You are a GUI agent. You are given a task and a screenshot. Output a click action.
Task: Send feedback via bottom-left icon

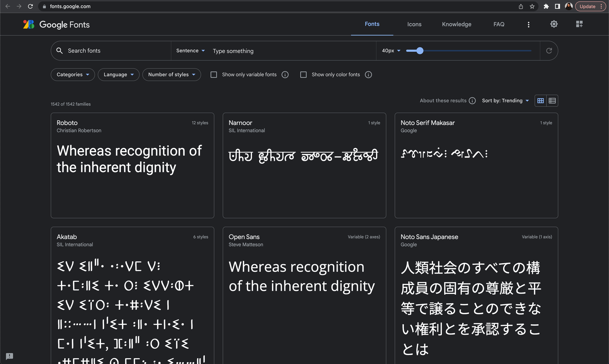point(10,356)
